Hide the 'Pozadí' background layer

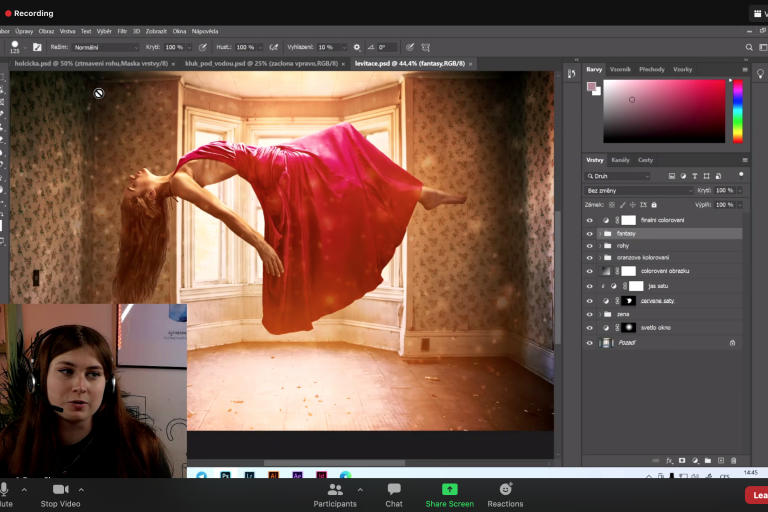(589, 342)
